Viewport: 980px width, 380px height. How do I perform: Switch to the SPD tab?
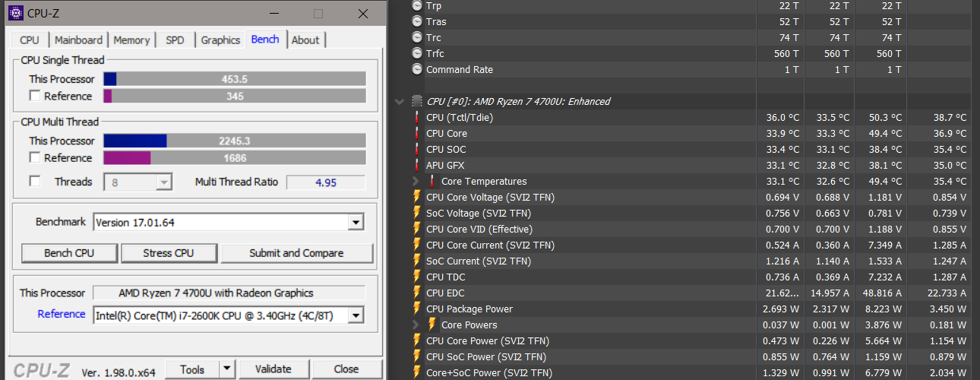175,40
